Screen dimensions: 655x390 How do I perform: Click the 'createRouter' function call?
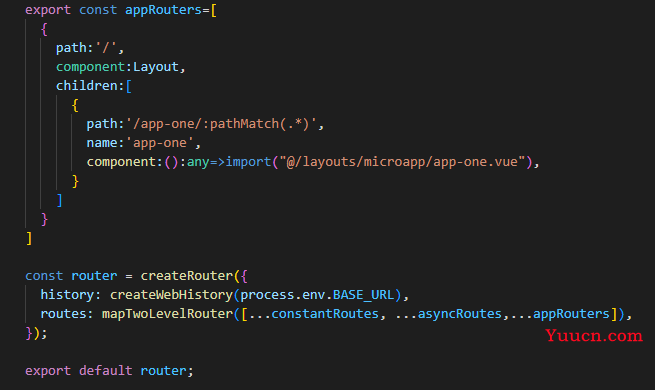point(186,276)
